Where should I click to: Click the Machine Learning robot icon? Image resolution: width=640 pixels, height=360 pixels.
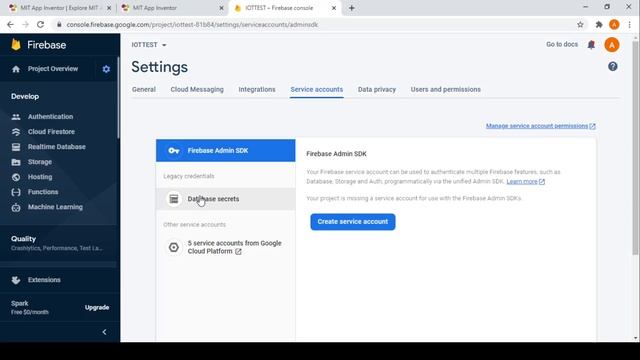pyautogui.click(x=16, y=207)
